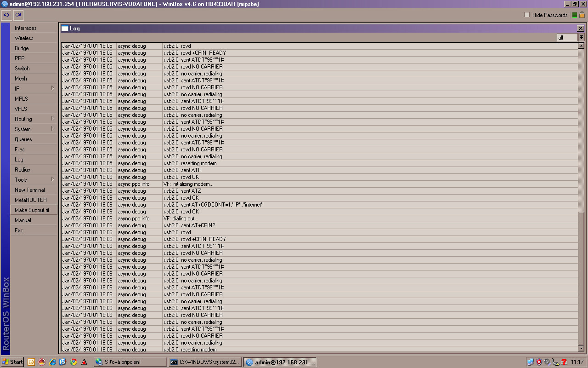588x368 pixels.
Task: Select the 'VF: dialing out...' log entry
Action: (319, 218)
